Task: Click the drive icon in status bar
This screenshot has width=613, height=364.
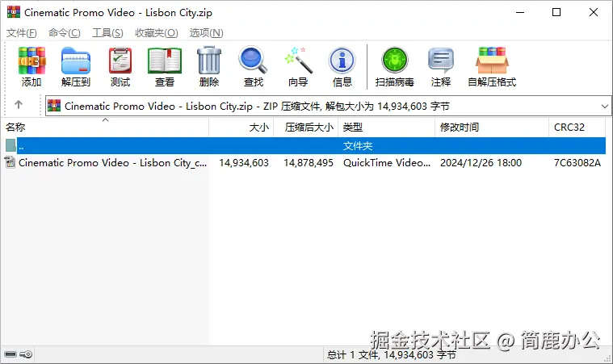Action: point(10,354)
